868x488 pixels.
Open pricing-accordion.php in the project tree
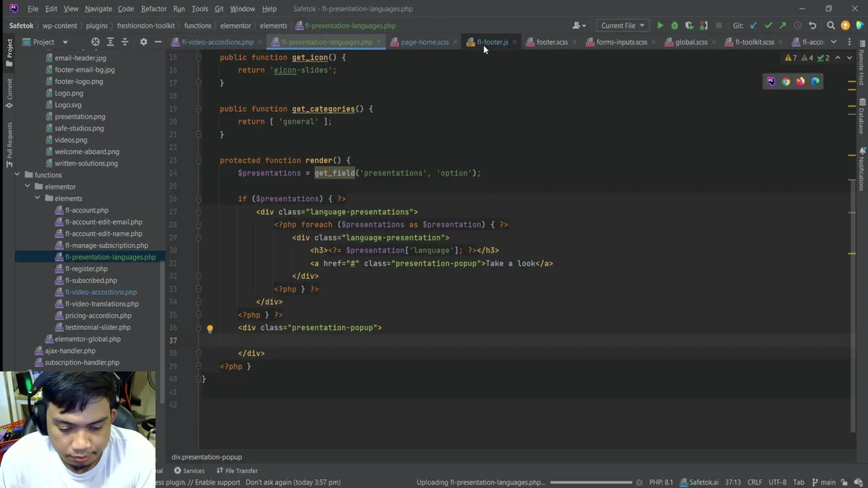coord(98,315)
